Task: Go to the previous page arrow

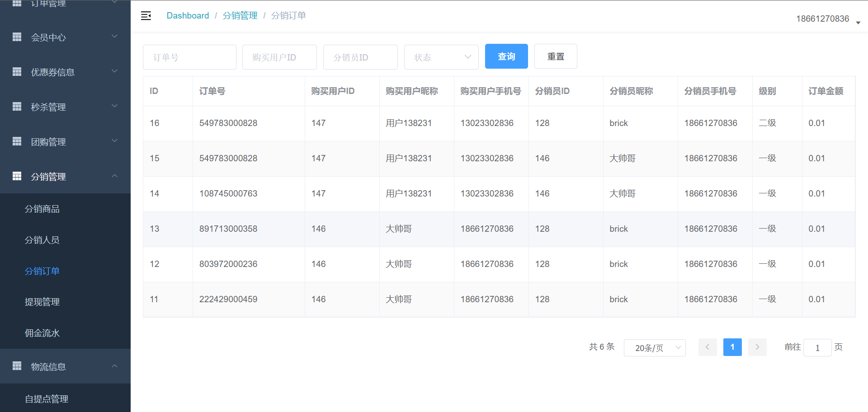Action: (708, 347)
